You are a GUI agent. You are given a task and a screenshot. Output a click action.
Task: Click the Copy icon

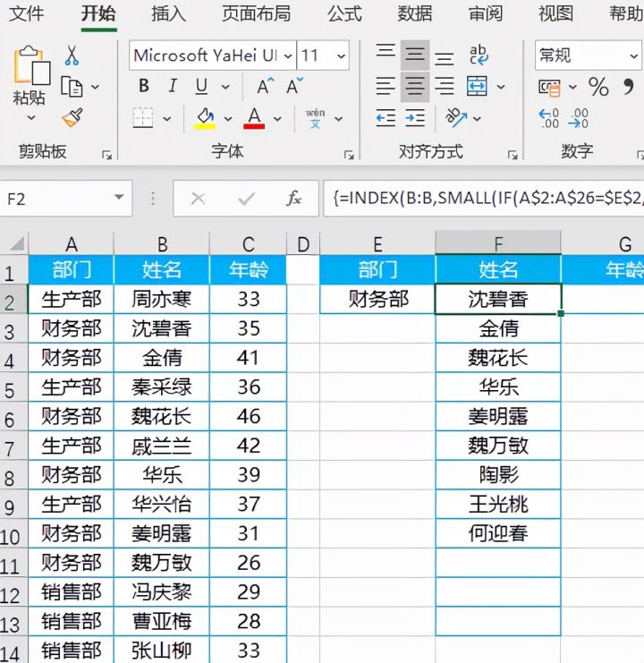tap(72, 87)
